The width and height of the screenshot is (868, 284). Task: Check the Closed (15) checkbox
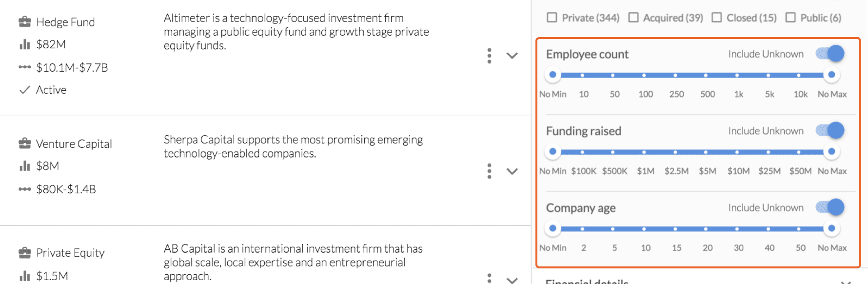(717, 18)
